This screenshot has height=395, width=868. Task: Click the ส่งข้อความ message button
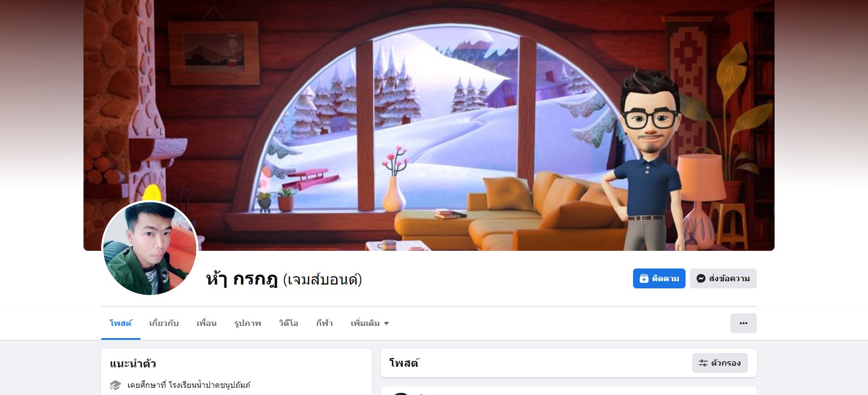723,278
